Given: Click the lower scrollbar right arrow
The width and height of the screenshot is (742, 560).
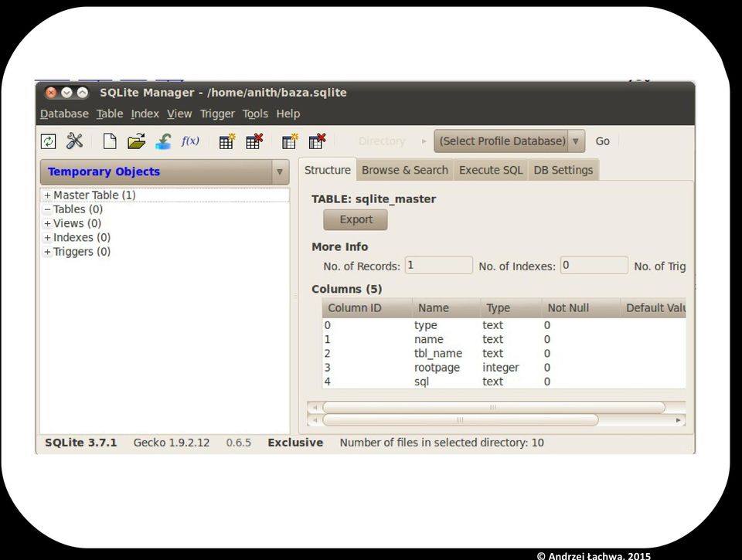Looking at the screenshot, I should (678, 420).
